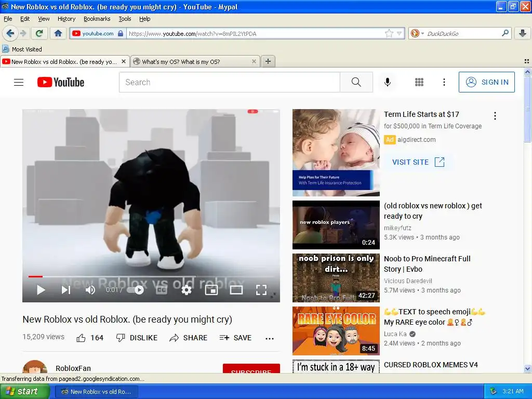Open Most Visited bookmarks folder
The width and height of the screenshot is (532, 399).
[x=22, y=49]
